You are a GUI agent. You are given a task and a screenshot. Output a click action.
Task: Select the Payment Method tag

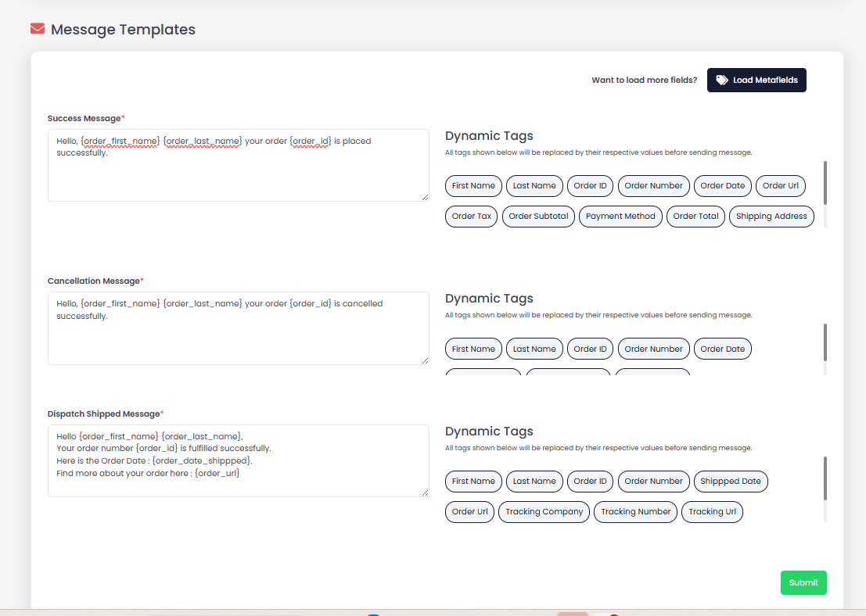click(x=620, y=217)
